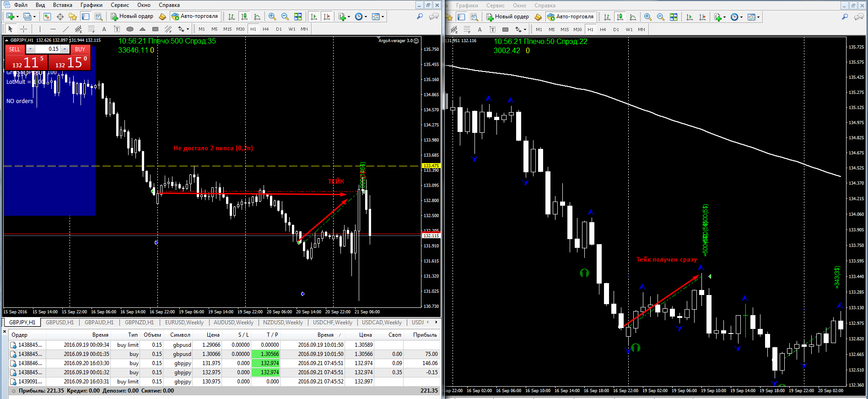Select equidistant channel tool, left window
The height and width of the screenshot is (399, 868).
(x=79, y=29)
